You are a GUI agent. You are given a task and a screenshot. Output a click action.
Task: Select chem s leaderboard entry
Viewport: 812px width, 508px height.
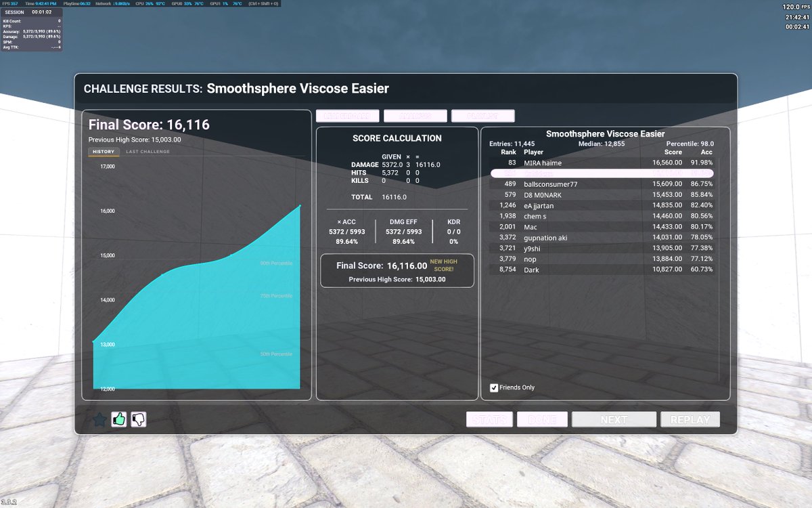click(602, 216)
